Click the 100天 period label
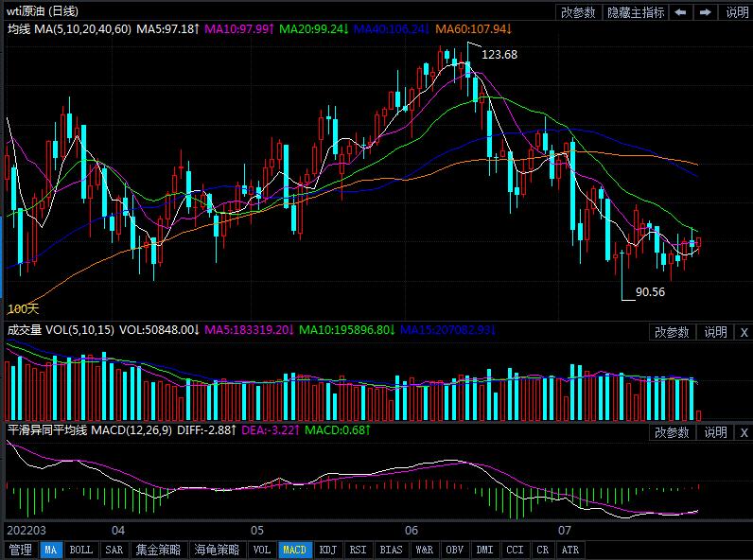Image resolution: width=753 pixels, height=560 pixels. [x=24, y=309]
